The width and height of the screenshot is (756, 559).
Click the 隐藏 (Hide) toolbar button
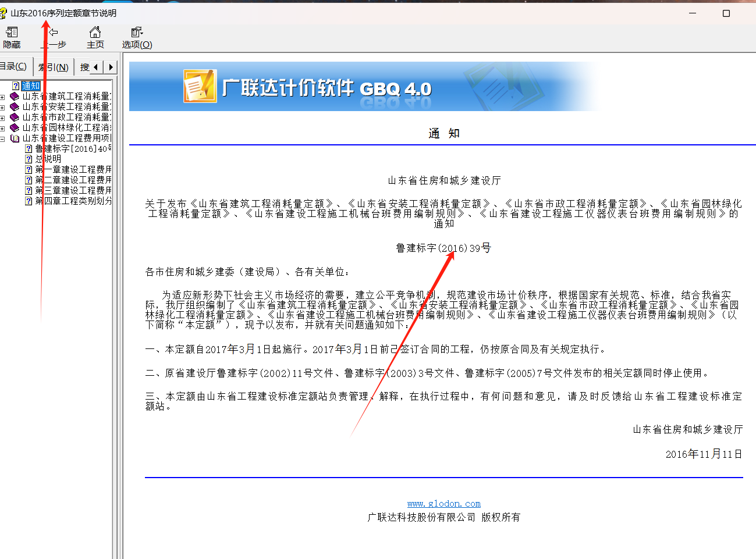[x=12, y=37]
